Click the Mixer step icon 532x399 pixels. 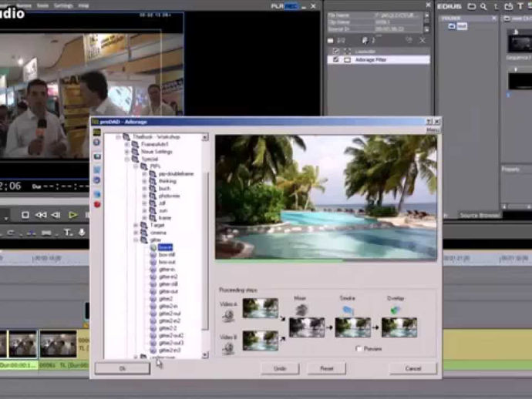301,310
